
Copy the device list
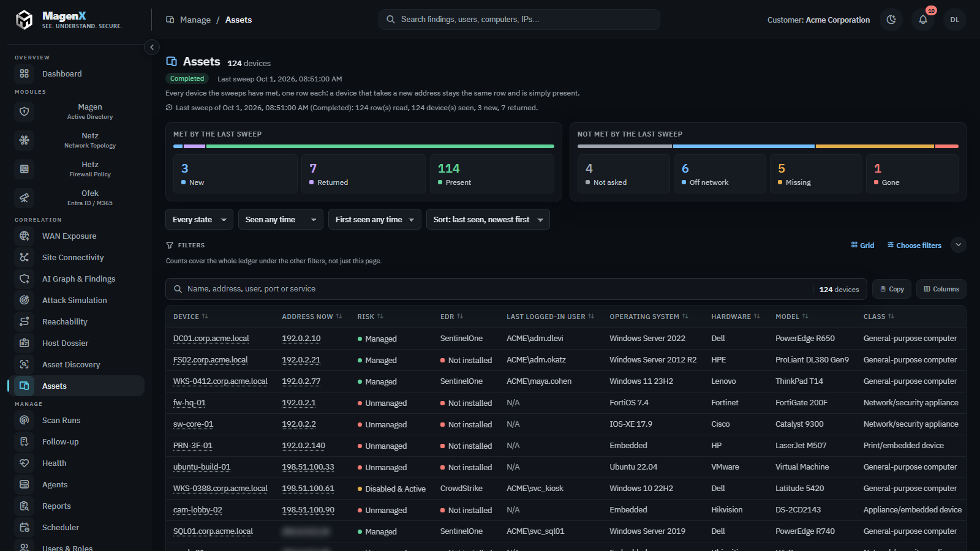pyautogui.click(x=892, y=289)
